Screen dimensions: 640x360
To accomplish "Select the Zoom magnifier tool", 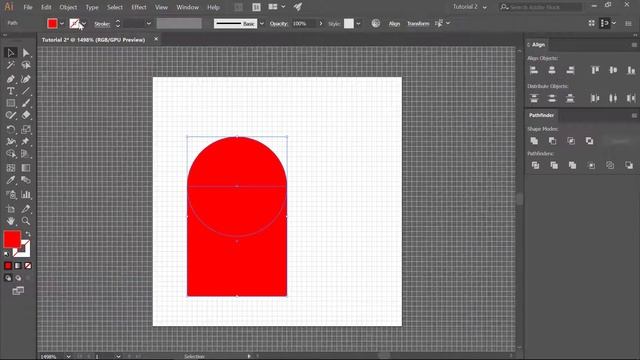I will pyautogui.click(x=26, y=221).
